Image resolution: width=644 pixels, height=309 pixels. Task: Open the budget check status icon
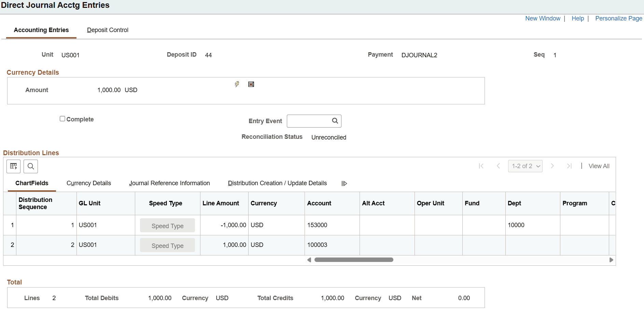(251, 84)
